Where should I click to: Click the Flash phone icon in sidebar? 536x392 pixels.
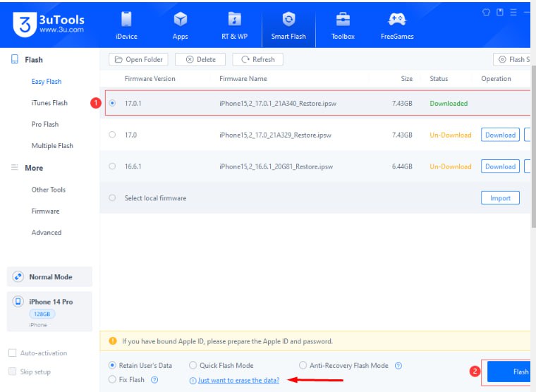pyautogui.click(x=15, y=59)
